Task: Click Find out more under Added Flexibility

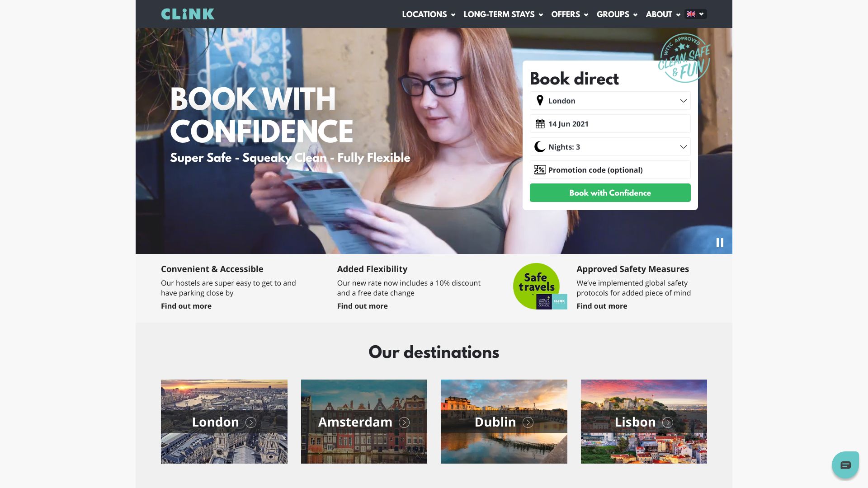Action: coord(363,305)
